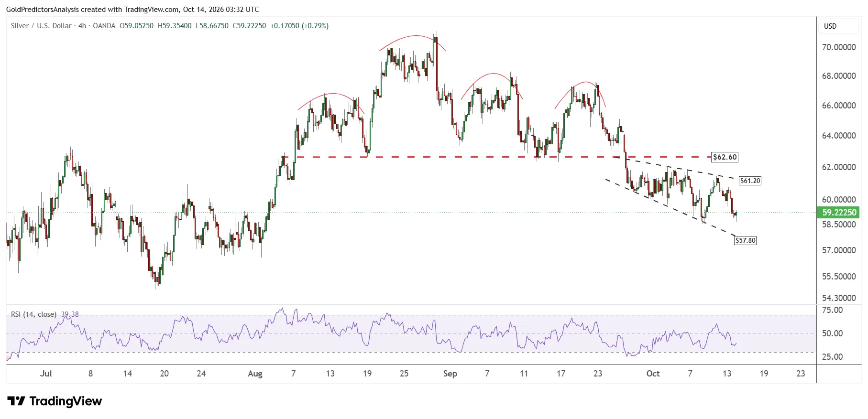
Task: Click the OANDA data source label
Action: coord(104,26)
